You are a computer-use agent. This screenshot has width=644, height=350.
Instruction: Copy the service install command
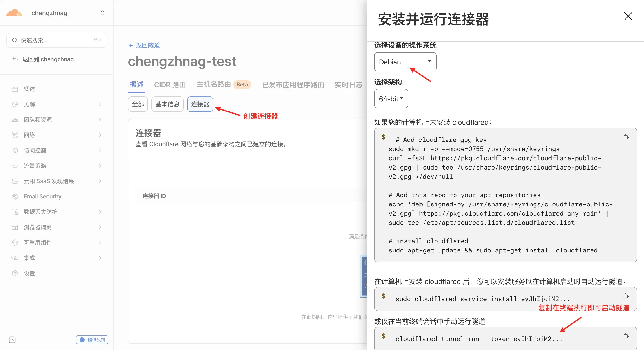pyautogui.click(x=626, y=296)
